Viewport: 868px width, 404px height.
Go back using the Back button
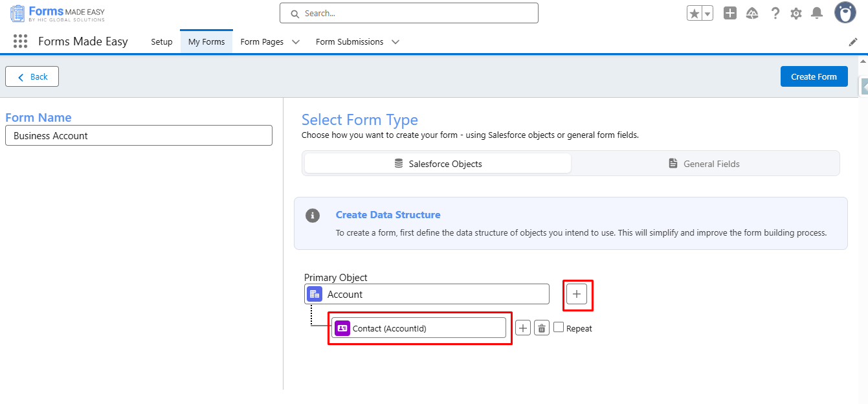(x=32, y=76)
